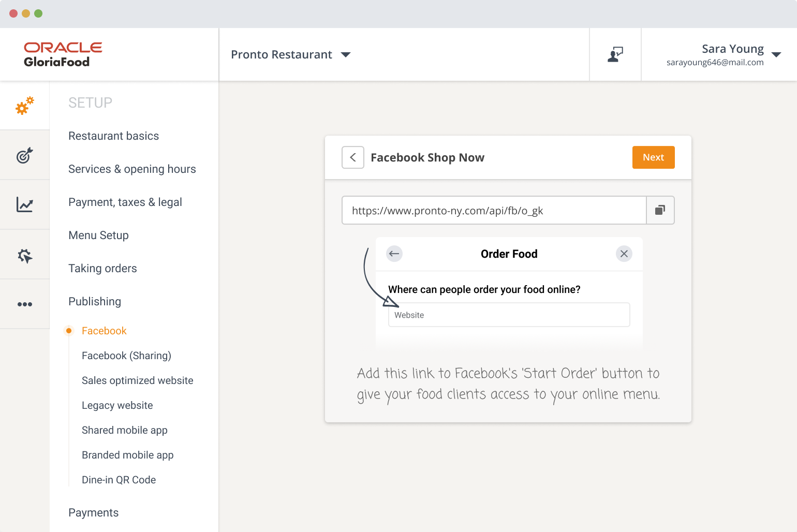This screenshot has width=797, height=532.
Task: Open the Pronto Restaurant dropdown
Action: pyautogui.click(x=291, y=54)
